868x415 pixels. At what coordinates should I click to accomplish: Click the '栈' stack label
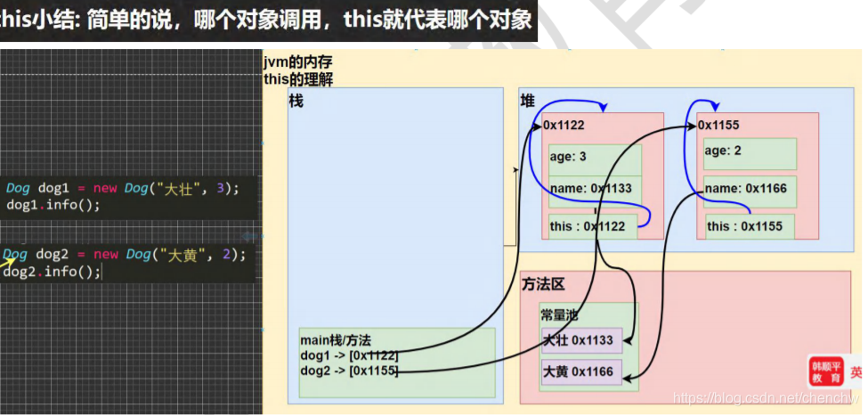[x=296, y=102]
